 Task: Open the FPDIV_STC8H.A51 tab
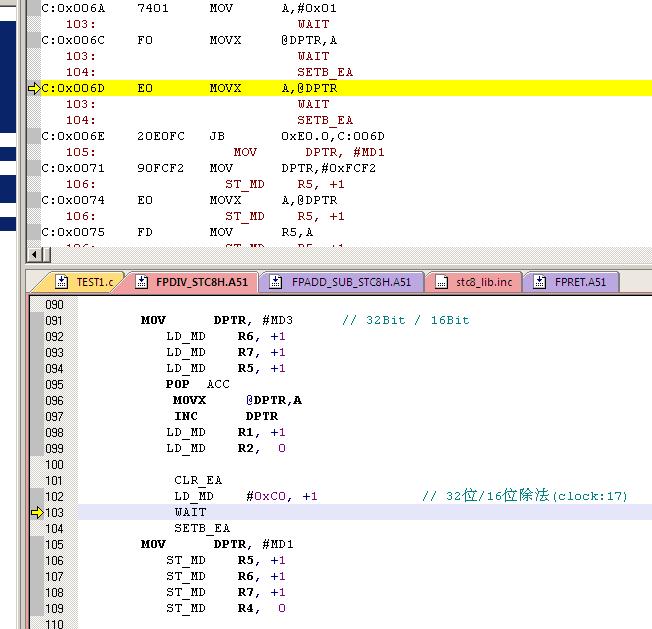click(192, 282)
